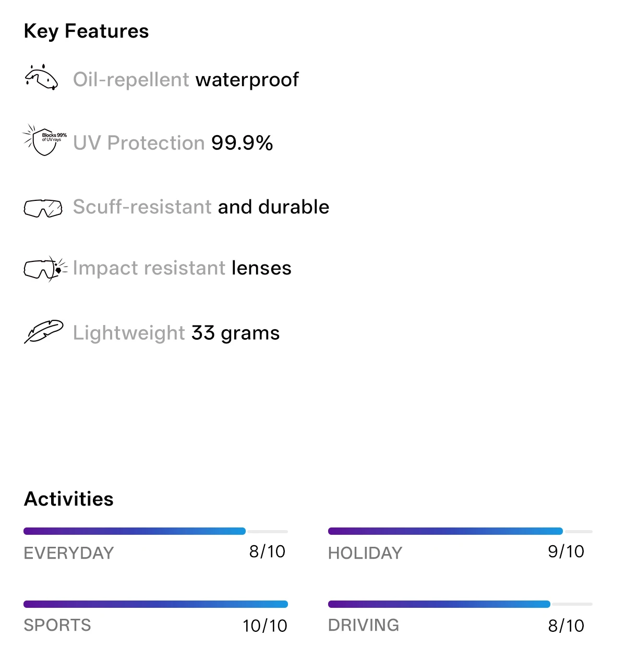The height and width of the screenshot is (672, 626).
Task: Click the HOLIDAY activity rating bar
Action: coord(460,531)
